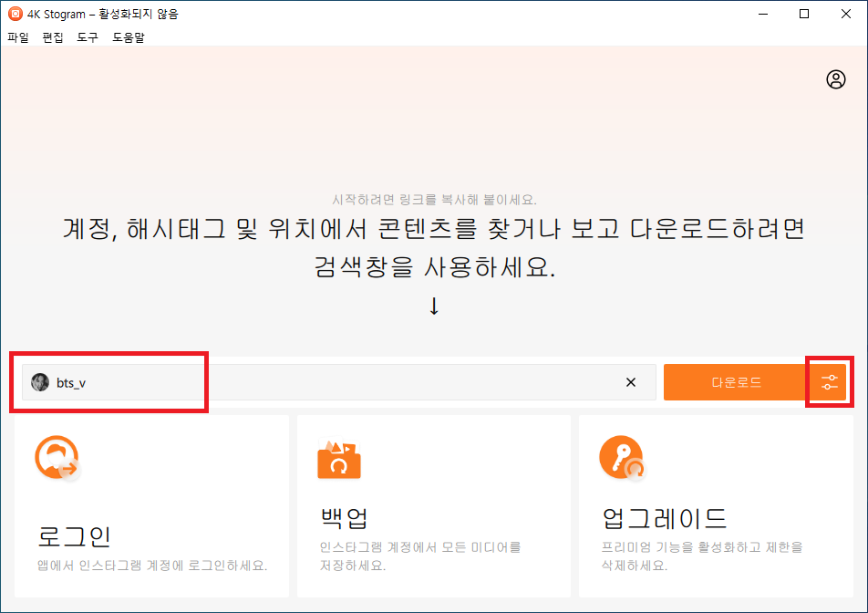Close the 4K Stogram window

[x=846, y=14]
